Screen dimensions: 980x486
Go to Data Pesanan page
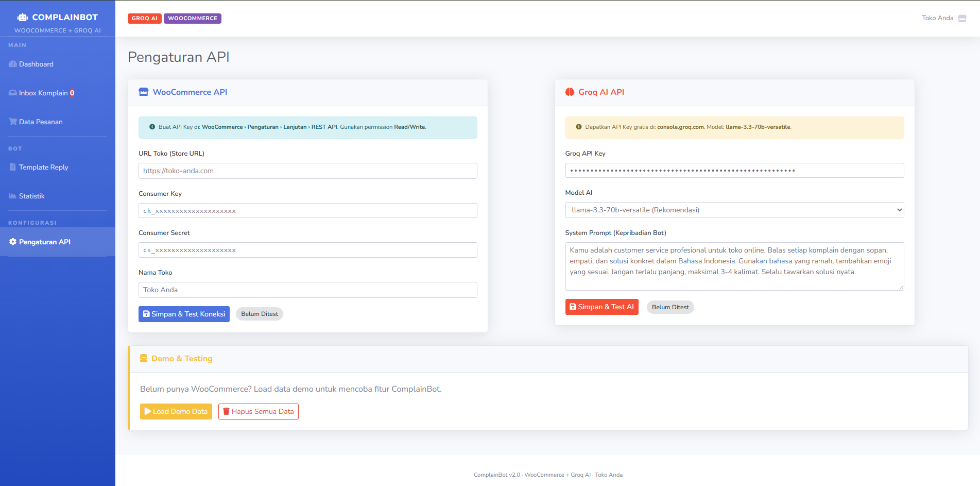click(58, 122)
